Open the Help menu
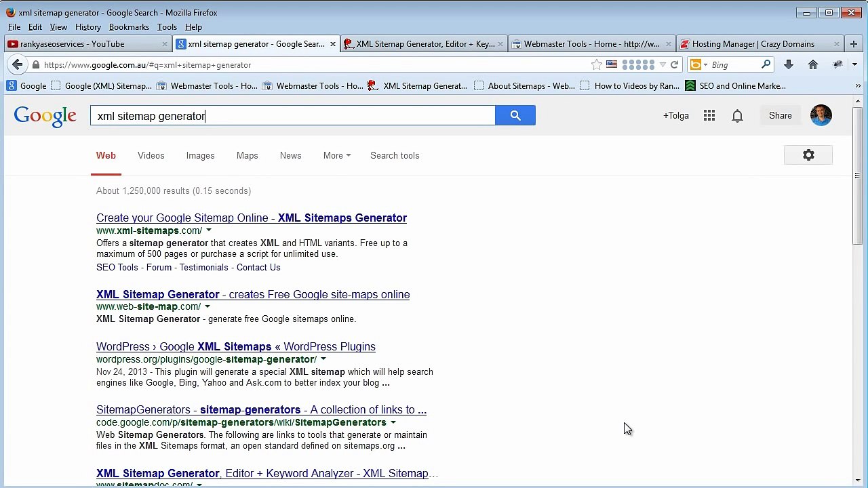 click(x=193, y=27)
